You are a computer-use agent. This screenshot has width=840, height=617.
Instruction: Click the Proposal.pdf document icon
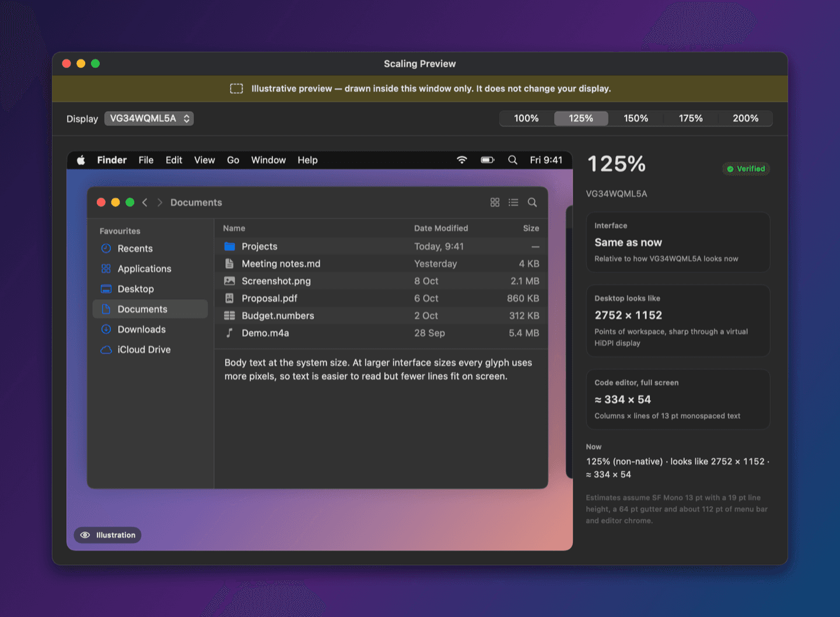pos(230,298)
